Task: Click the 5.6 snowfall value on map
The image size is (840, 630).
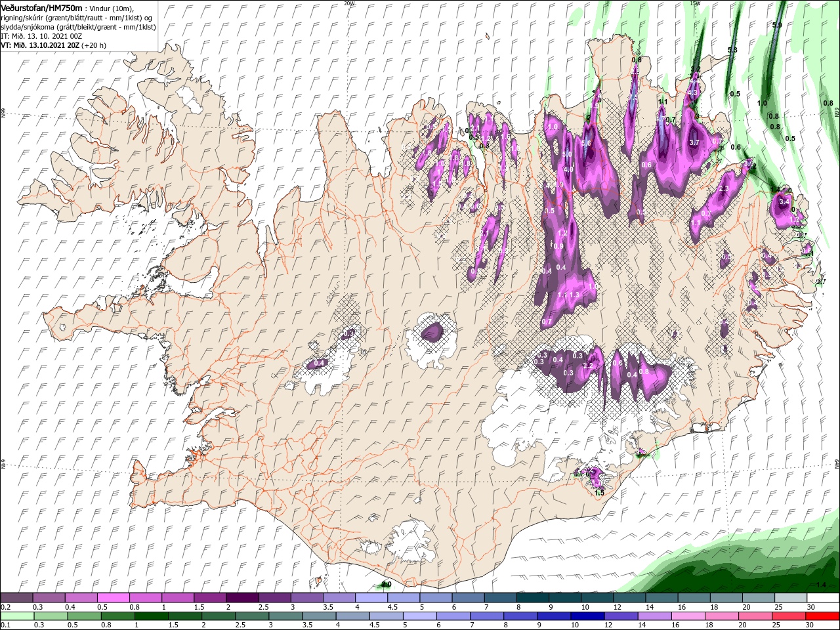Action: click(x=587, y=143)
